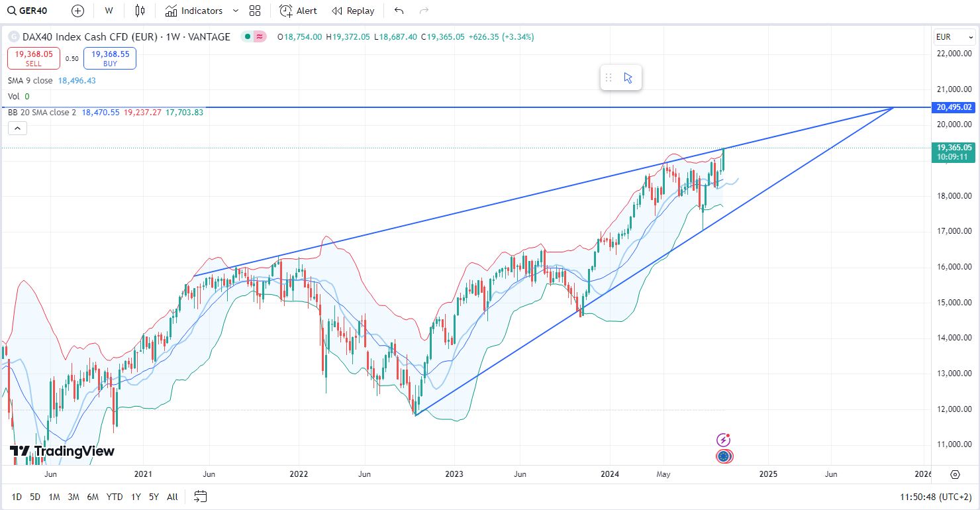
Task: Click the plus icon to add a symbol
Action: 77,11
